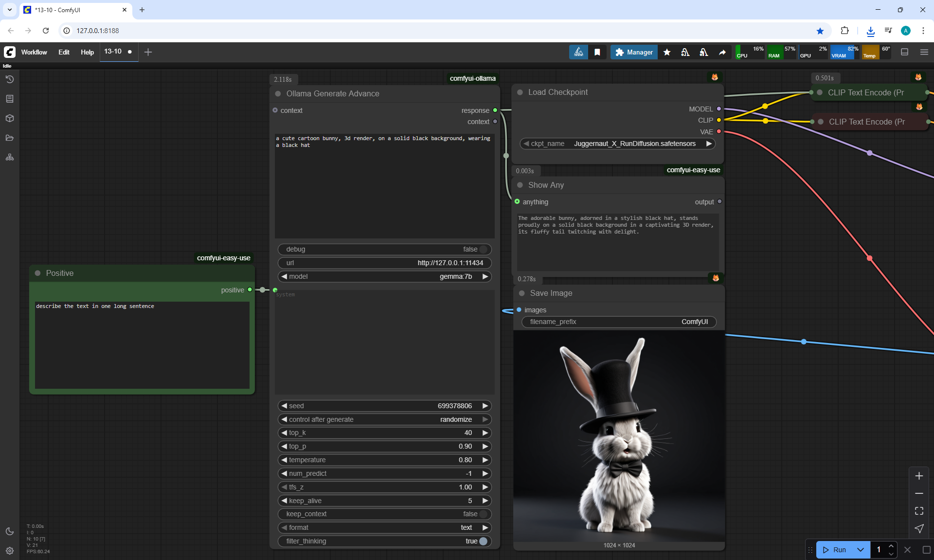Click fit view icon in canvas controls

[919, 511]
